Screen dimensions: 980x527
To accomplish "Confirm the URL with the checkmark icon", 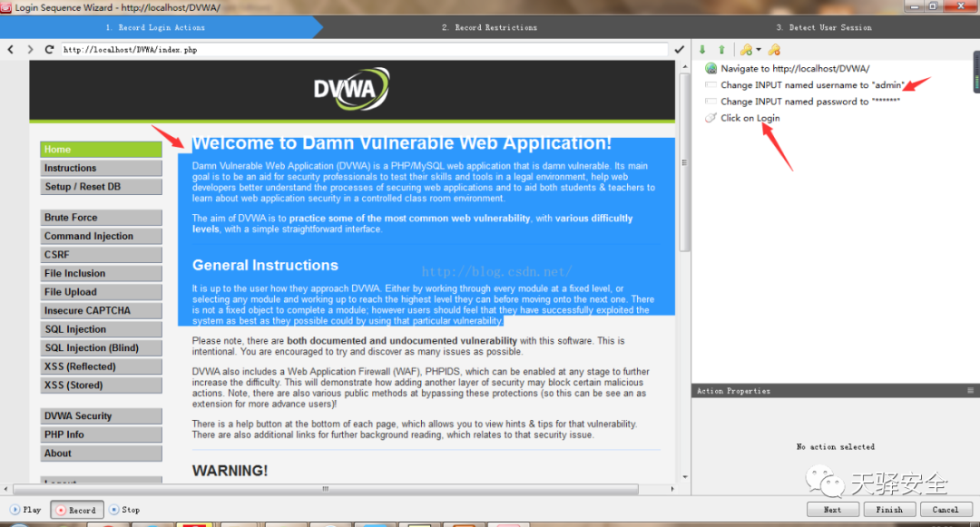I will (x=680, y=49).
